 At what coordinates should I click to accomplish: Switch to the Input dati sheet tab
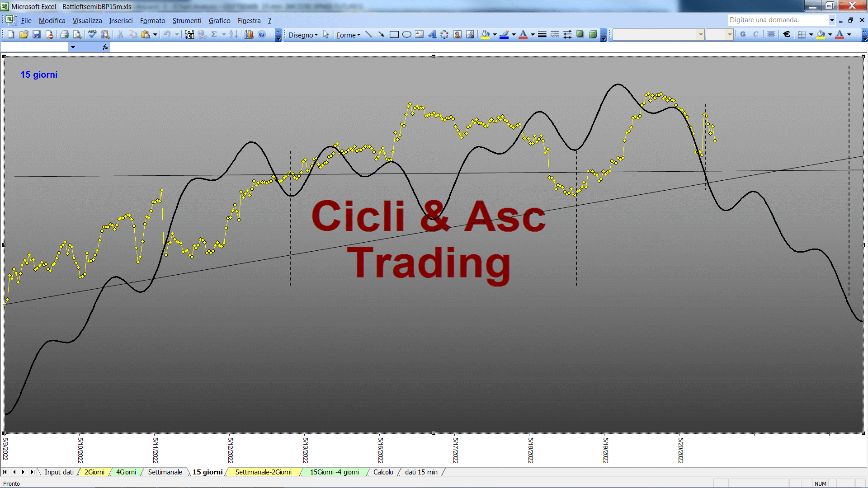59,472
